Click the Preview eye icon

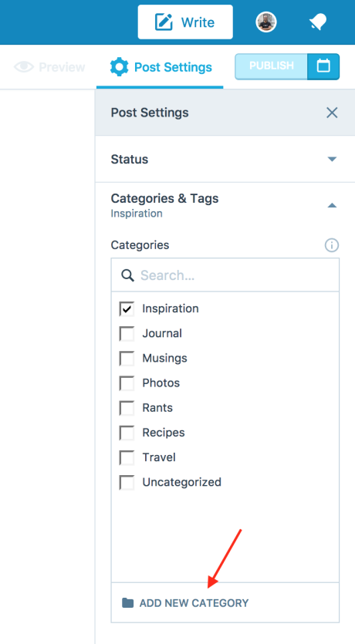point(23,67)
